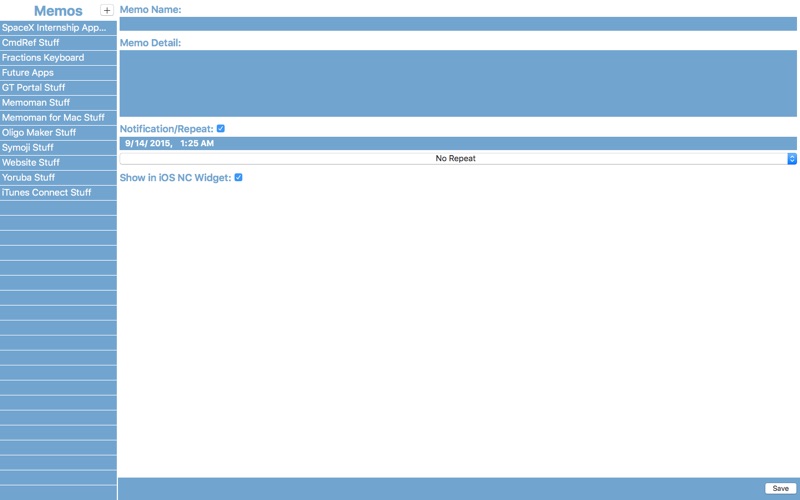Select the Memoman Stuff memo
Viewport: 800px width, 500px height.
[58, 103]
